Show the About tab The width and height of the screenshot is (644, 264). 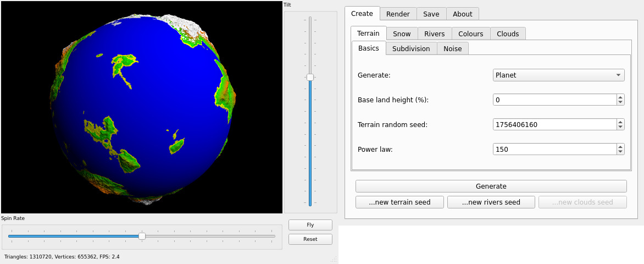[x=462, y=14]
